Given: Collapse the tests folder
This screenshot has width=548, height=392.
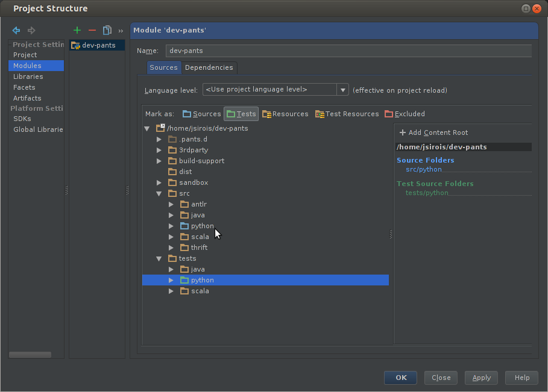Looking at the screenshot, I should 159,259.
